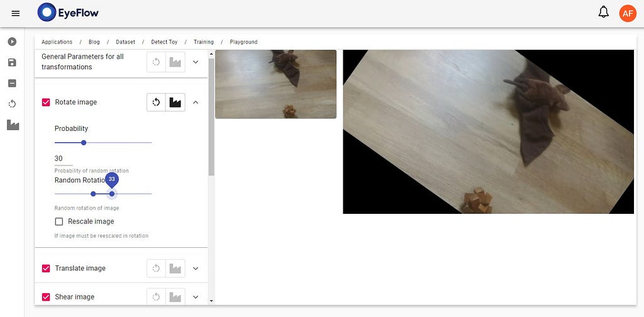Click General Parameters factory icon
Screen dimensions: 644x317
tap(175, 62)
